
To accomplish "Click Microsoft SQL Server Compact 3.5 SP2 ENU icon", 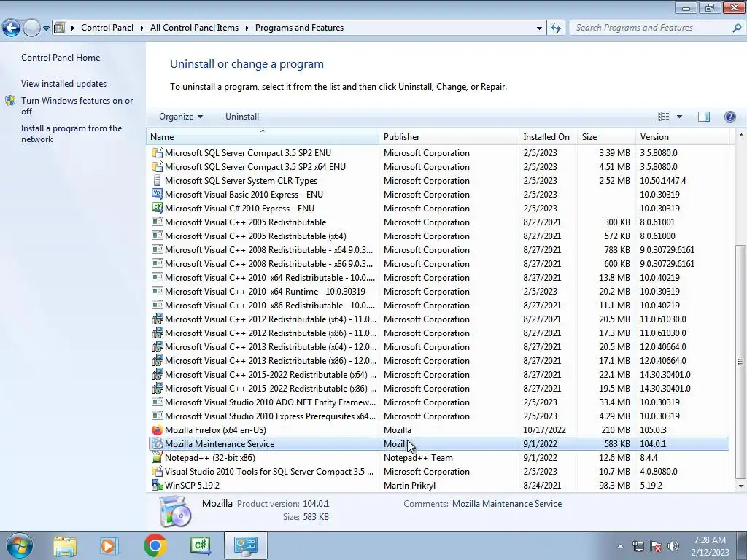I will 157,153.
